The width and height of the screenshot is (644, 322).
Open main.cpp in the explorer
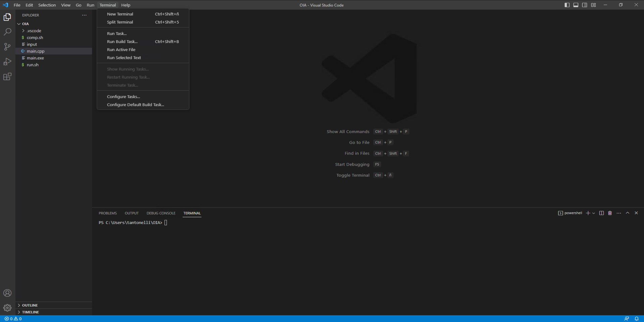point(54,51)
